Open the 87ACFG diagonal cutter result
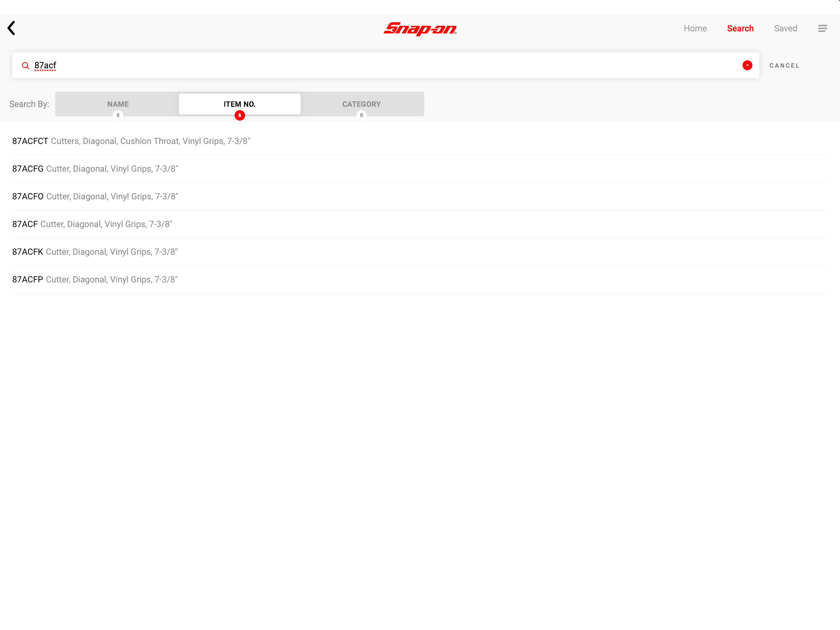This screenshot has width=840, height=630. (x=95, y=169)
